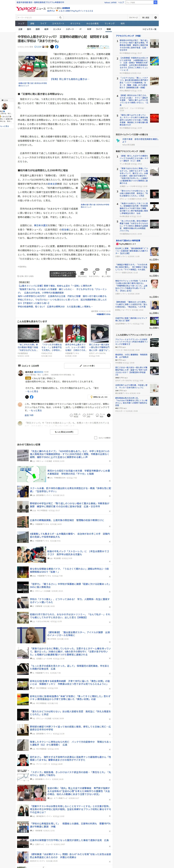Open the ランキング tab
174x868 pixels.
pos(109,24)
